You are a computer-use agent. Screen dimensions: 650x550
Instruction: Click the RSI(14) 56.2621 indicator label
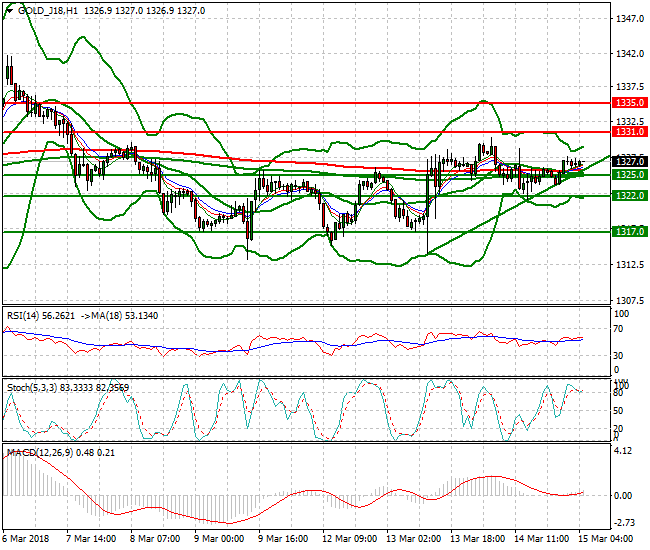(41, 316)
